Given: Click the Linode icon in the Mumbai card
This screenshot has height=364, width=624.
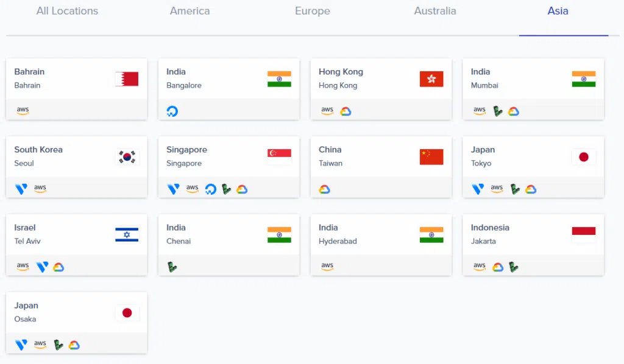Looking at the screenshot, I should click(497, 111).
